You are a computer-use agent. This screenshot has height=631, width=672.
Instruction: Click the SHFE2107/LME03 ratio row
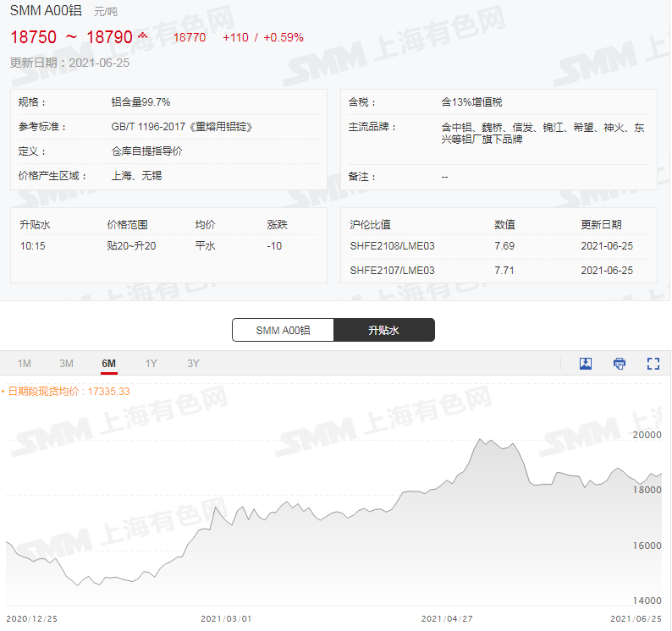point(393,271)
